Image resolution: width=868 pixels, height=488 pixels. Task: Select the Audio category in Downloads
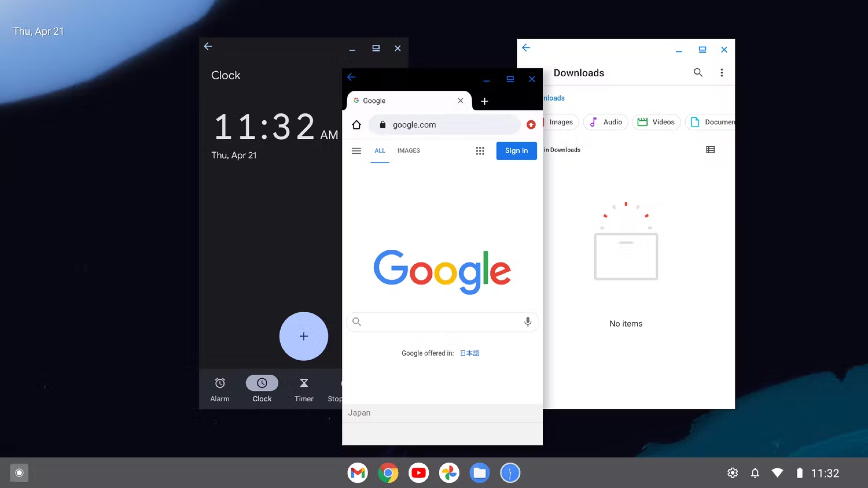point(606,121)
